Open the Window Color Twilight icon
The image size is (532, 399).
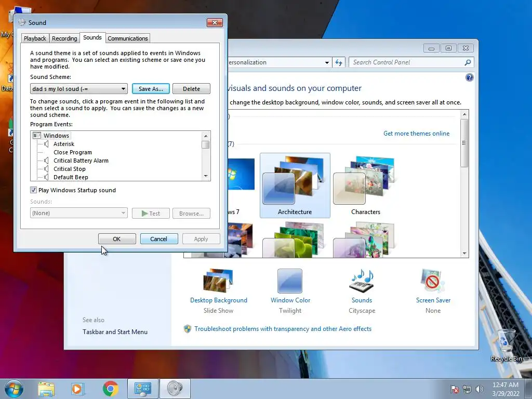coord(290,281)
